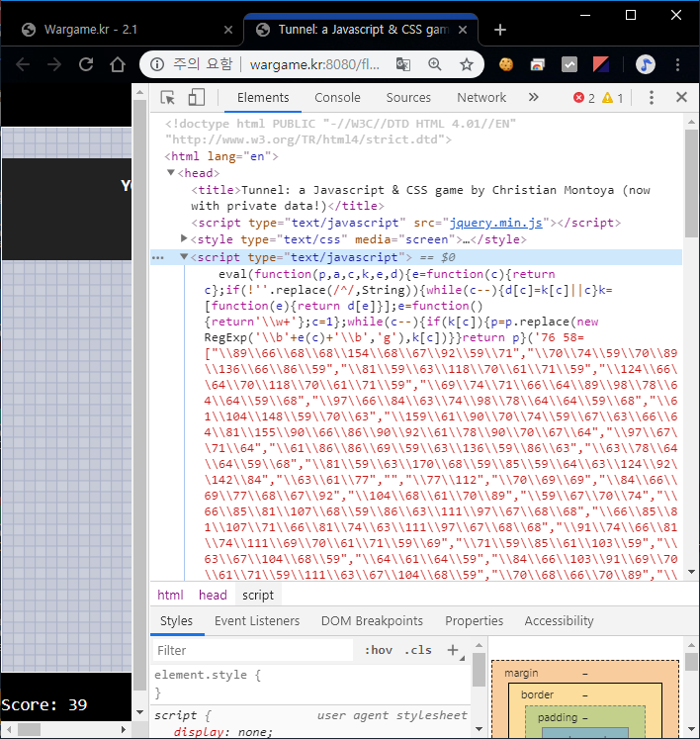Open the red error count indicator
The image size is (700, 739).
tap(584, 98)
